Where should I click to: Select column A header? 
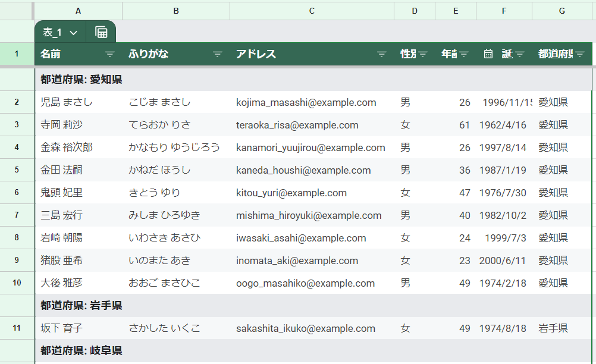click(x=79, y=11)
